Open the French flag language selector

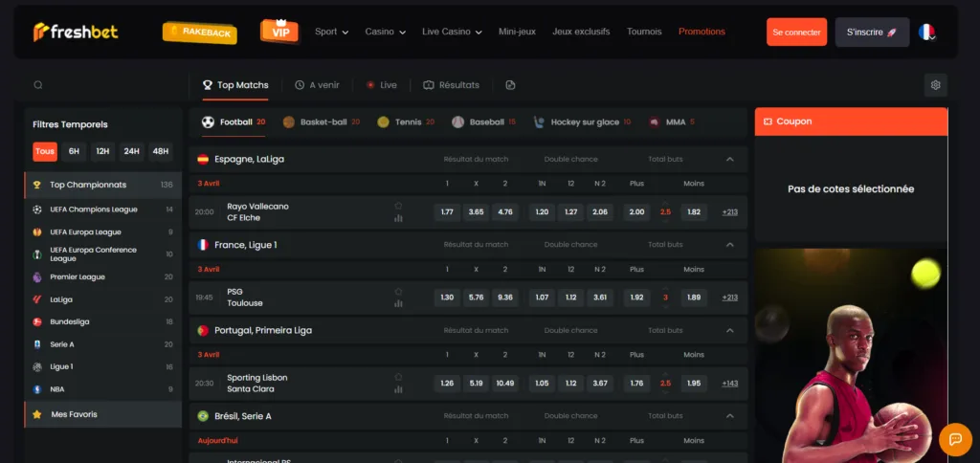926,32
